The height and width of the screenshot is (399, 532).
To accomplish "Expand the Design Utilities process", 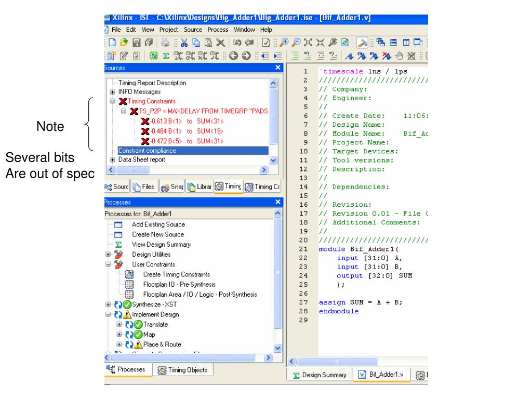I will click(108, 255).
